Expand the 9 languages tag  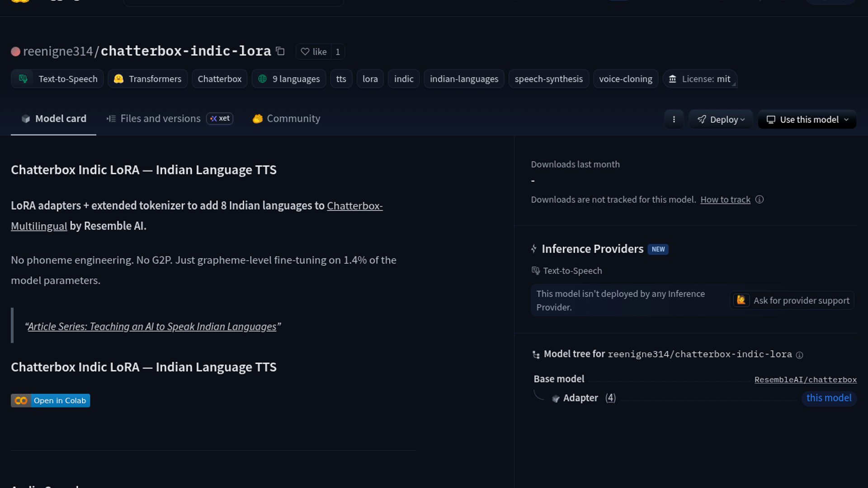point(289,79)
